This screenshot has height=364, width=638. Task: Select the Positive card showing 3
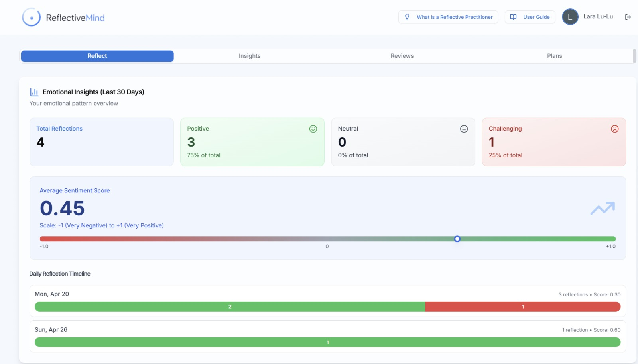click(x=252, y=142)
